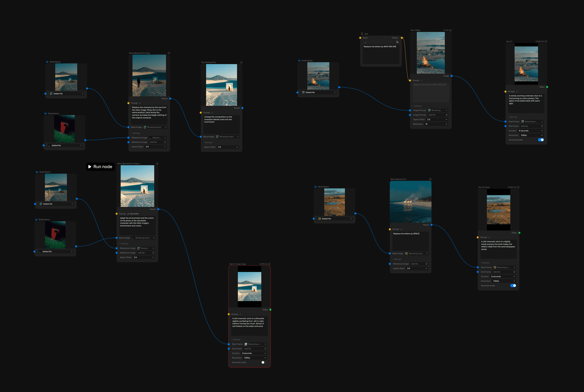Click the Run node button

(x=100, y=166)
